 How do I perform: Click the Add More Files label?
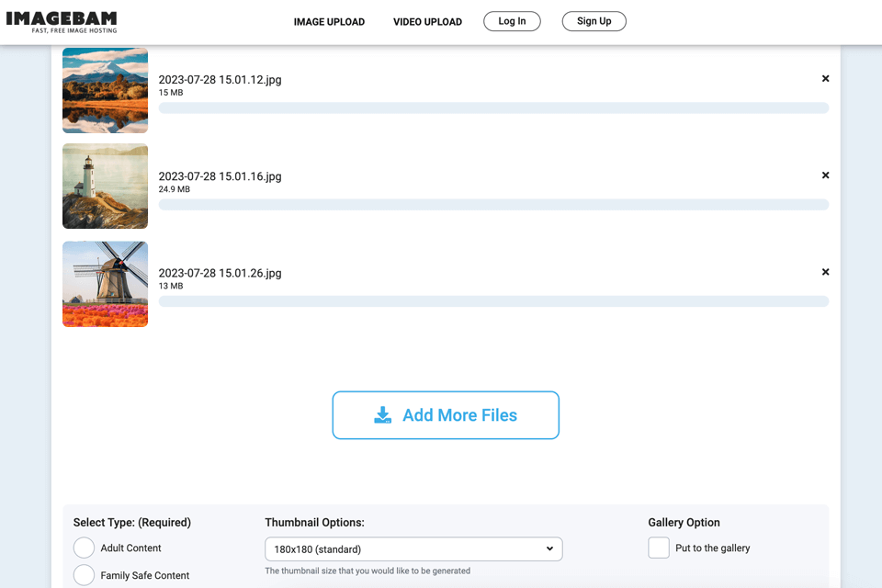click(x=459, y=415)
